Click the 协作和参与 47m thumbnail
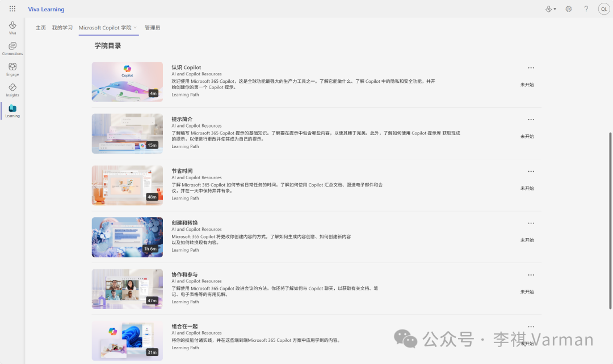The width and height of the screenshot is (613, 364). pos(128,289)
